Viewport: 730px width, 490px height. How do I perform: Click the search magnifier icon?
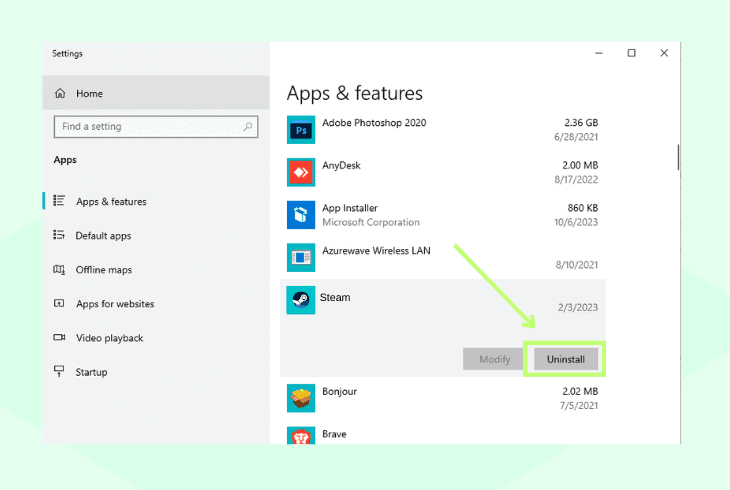tap(248, 126)
